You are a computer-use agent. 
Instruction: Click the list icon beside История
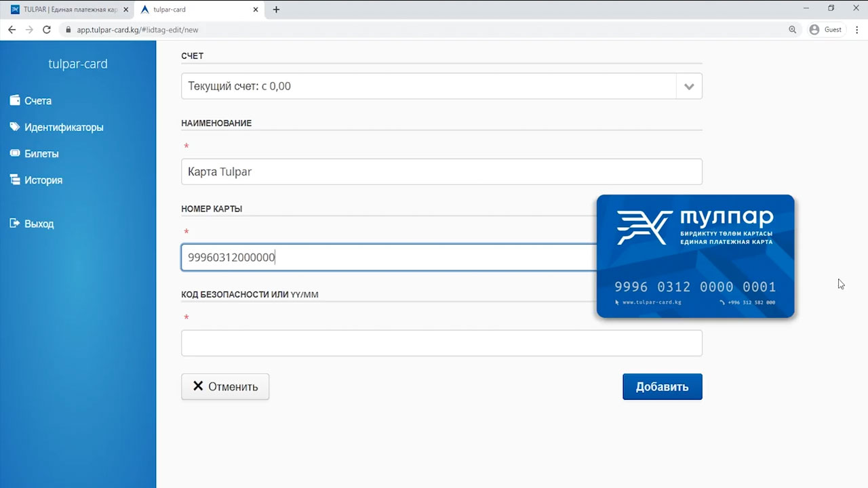pyautogui.click(x=14, y=180)
